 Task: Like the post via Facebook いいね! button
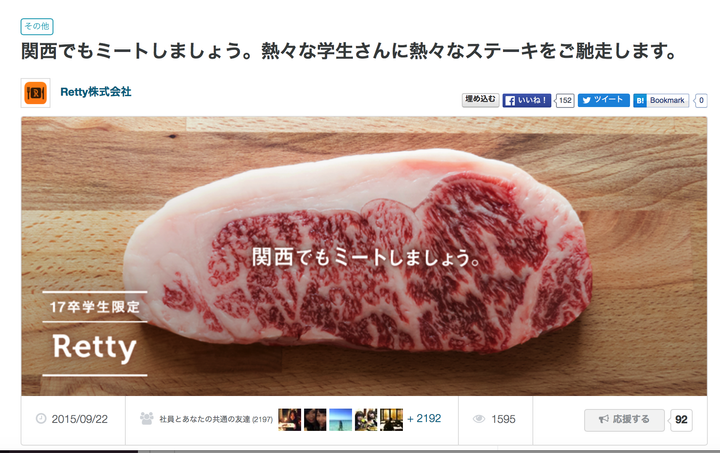527,101
